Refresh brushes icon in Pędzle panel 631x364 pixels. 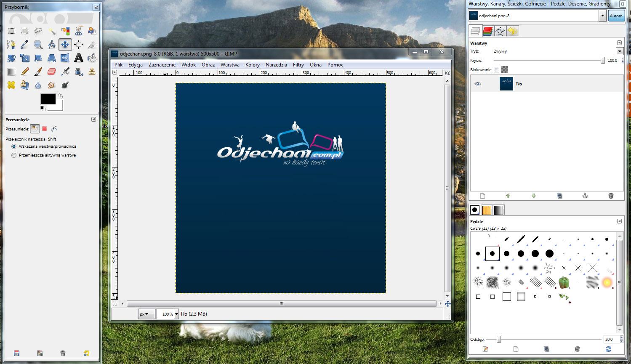(608, 349)
